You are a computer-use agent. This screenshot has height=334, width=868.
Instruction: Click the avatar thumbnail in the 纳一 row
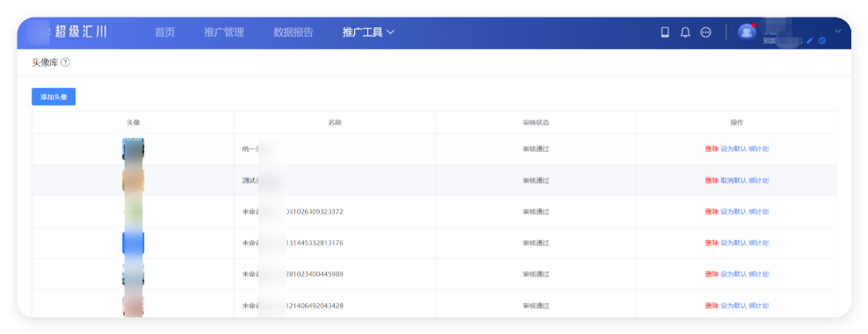pyautogui.click(x=133, y=149)
